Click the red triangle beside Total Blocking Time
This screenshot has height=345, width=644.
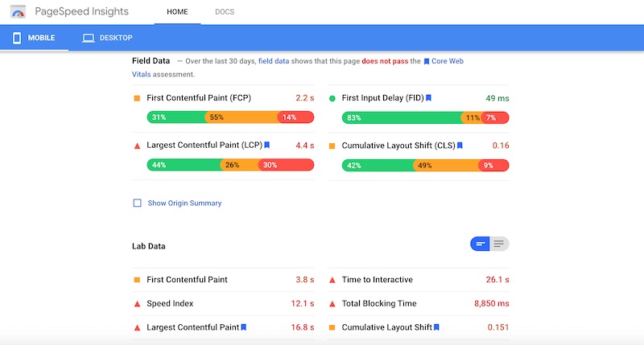click(x=332, y=304)
